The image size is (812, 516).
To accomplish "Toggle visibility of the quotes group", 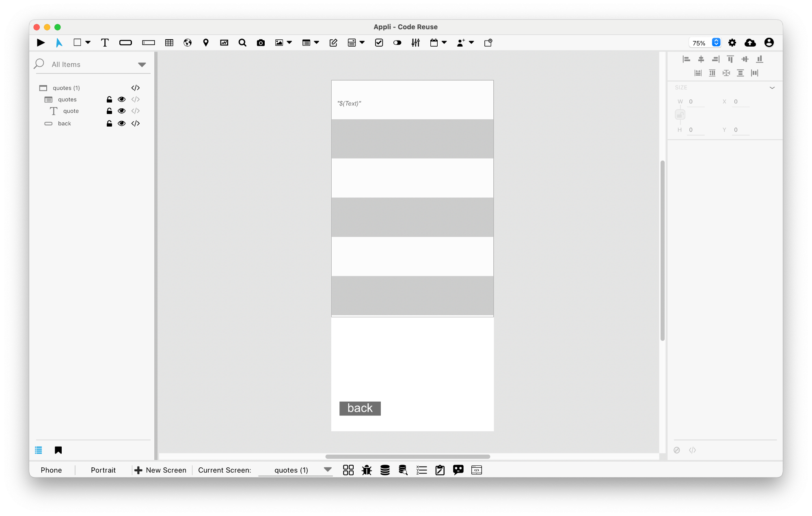I will pyautogui.click(x=121, y=99).
